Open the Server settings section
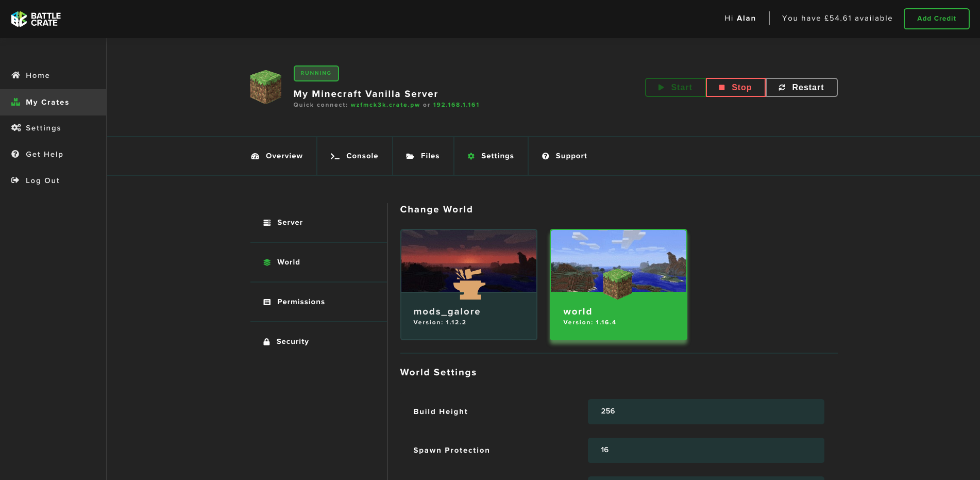This screenshot has height=480, width=980. (318, 223)
